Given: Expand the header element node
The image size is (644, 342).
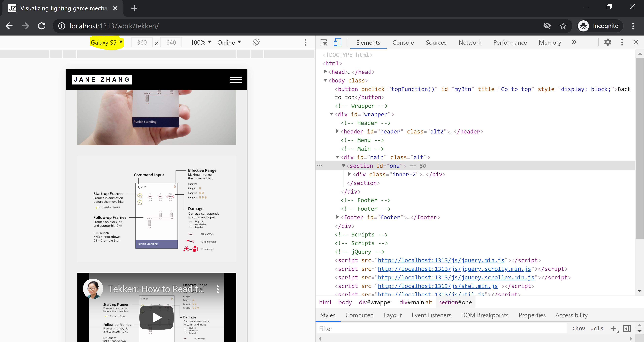Looking at the screenshot, I should point(337,131).
